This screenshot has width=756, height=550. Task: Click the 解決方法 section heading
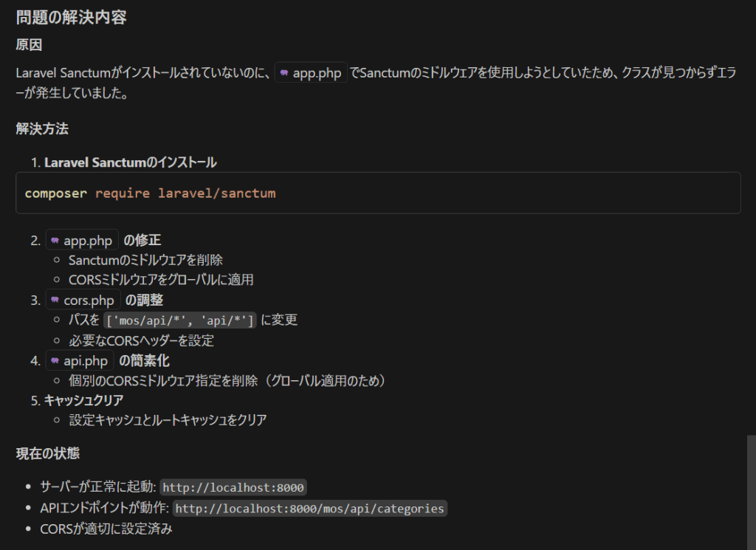[42, 129]
